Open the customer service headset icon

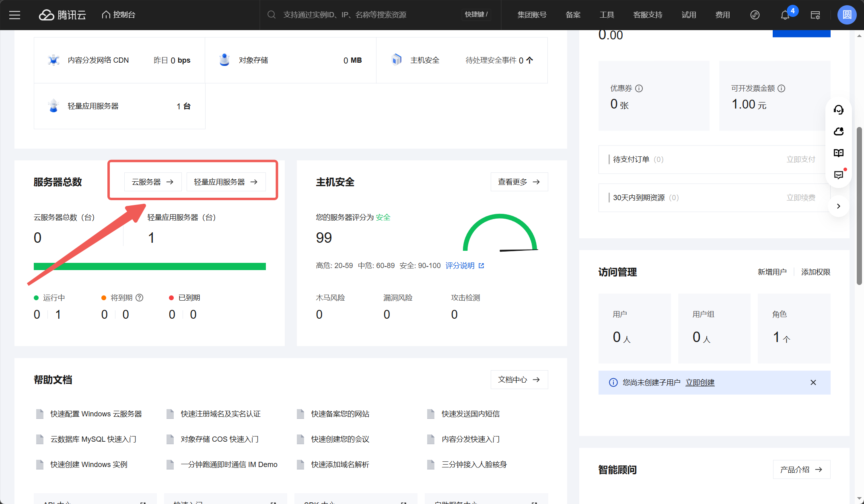coord(839,110)
